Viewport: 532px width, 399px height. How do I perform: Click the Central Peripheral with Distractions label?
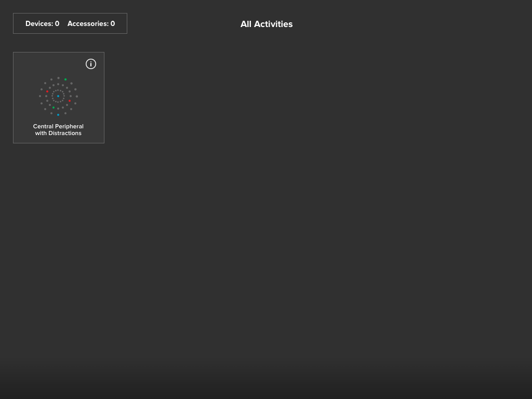pyautogui.click(x=58, y=129)
